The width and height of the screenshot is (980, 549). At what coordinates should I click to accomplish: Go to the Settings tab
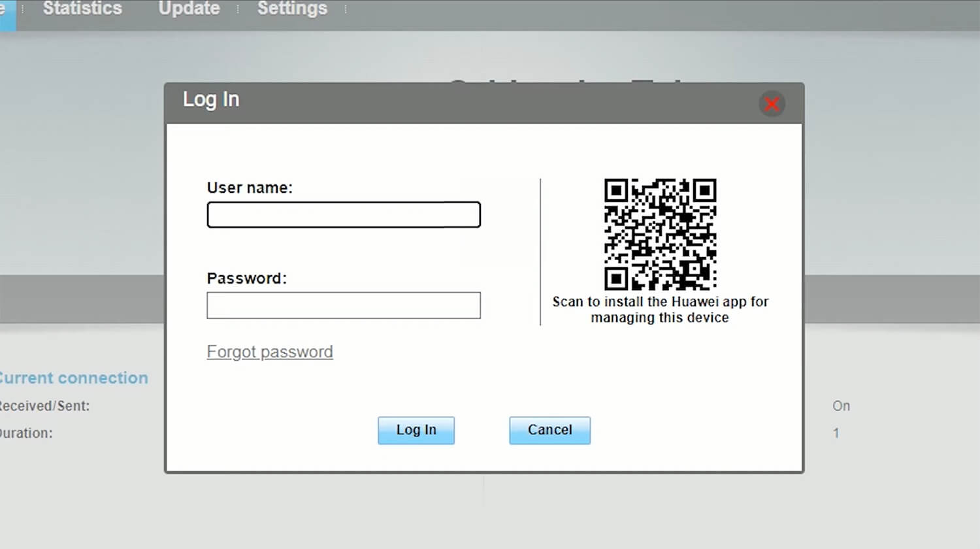292,9
